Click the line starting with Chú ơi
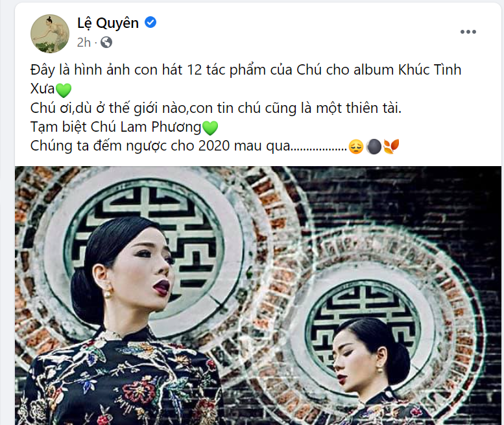The image size is (504, 425). pos(216,108)
